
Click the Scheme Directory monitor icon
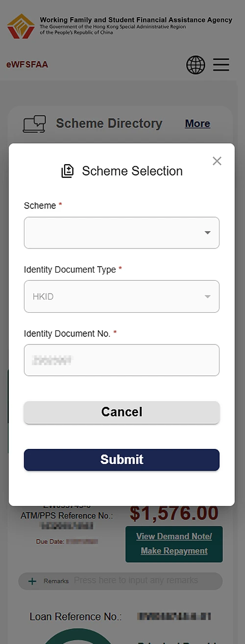(x=34, y=124)
